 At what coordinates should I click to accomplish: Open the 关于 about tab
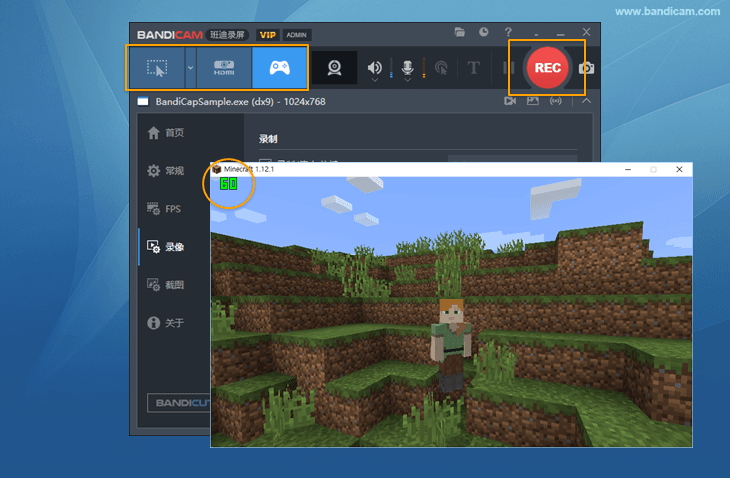[x=166, y=323]
